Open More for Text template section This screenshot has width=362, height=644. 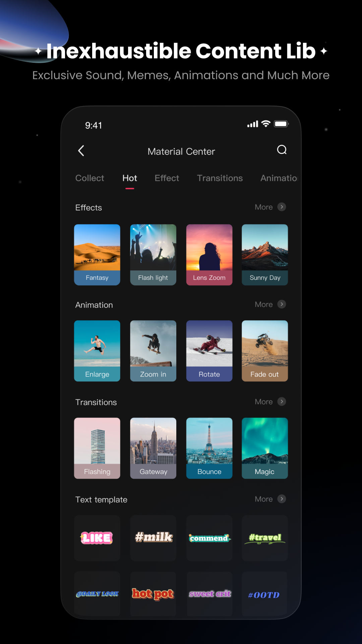click(282, 499)
